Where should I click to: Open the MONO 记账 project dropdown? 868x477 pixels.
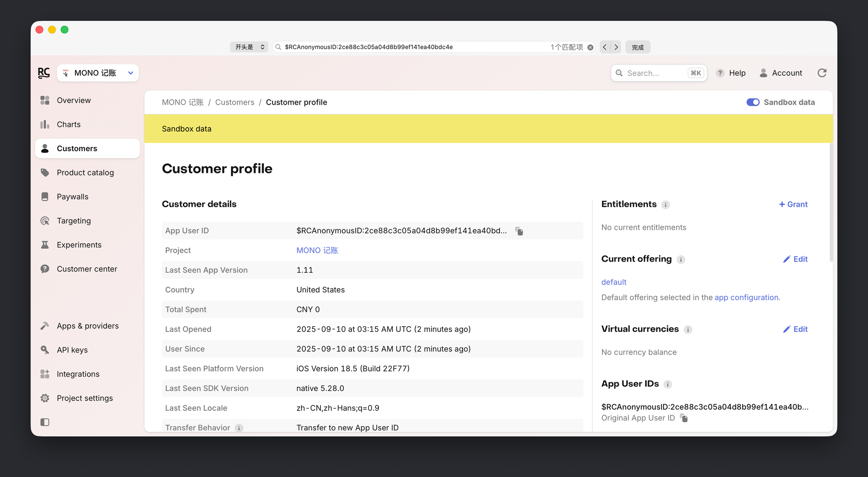point(98,73)
